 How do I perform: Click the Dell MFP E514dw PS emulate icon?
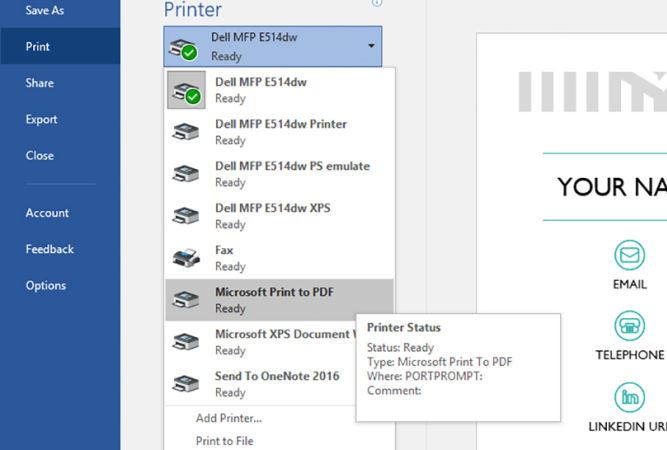point(186,174)
